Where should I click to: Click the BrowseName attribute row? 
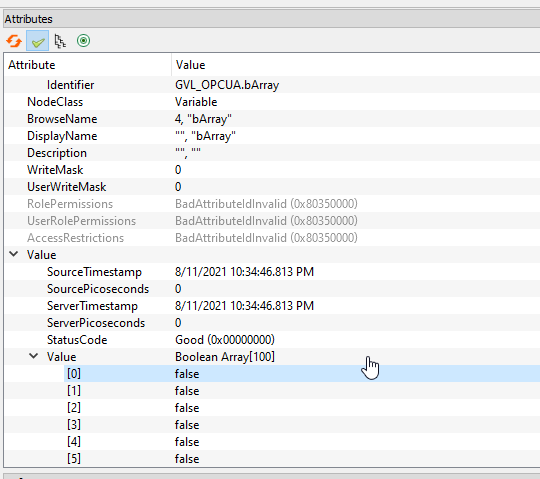click(272, 119)
